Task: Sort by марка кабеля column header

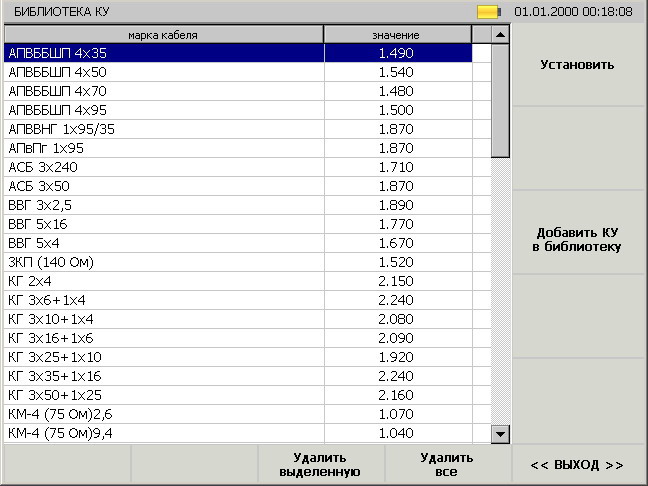Action: 163,35
